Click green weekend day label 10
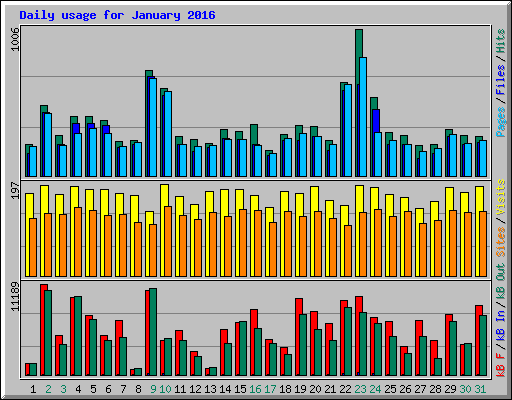 point(165,389)
